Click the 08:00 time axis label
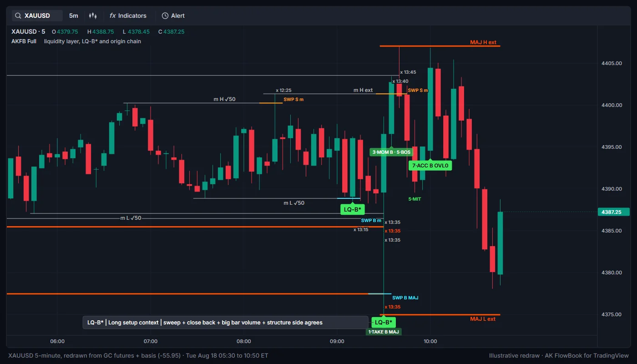637x364 pixels. (x=244, y=341)
